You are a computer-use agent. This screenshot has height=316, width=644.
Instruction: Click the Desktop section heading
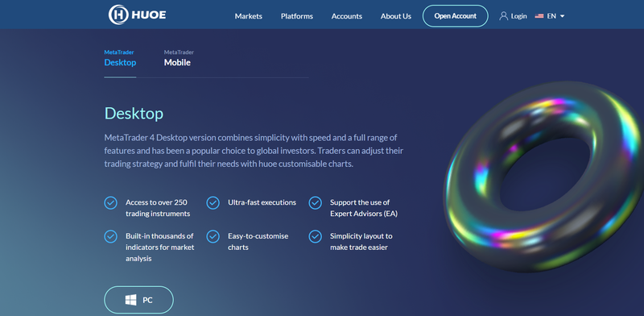coord(134,113)
